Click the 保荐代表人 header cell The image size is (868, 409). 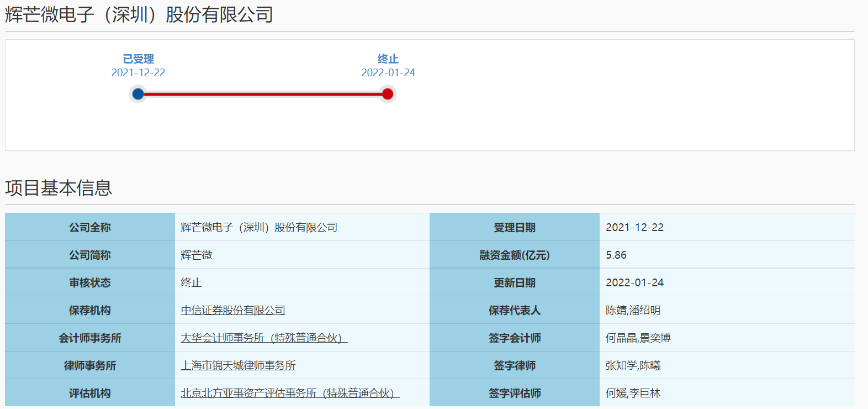[515, 310]
